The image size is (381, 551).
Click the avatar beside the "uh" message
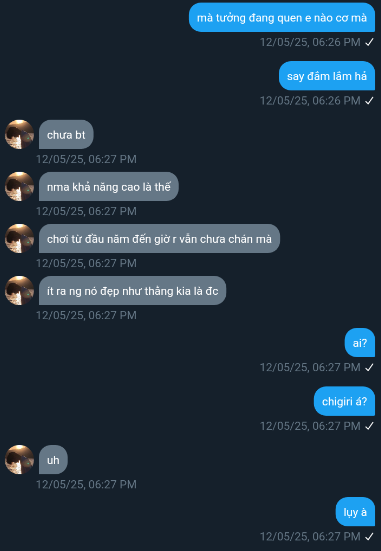(x=19, y=459)
